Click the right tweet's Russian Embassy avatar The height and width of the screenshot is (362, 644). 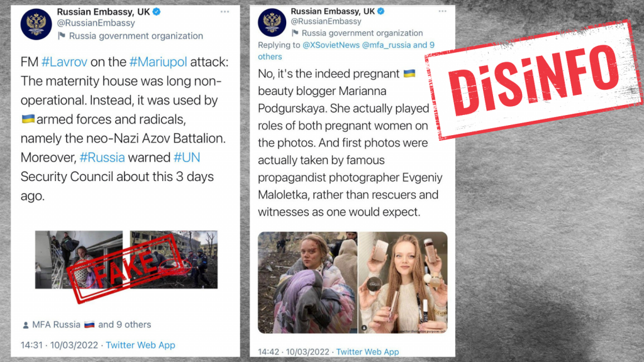pyautogui.click(x=272, y=22)
